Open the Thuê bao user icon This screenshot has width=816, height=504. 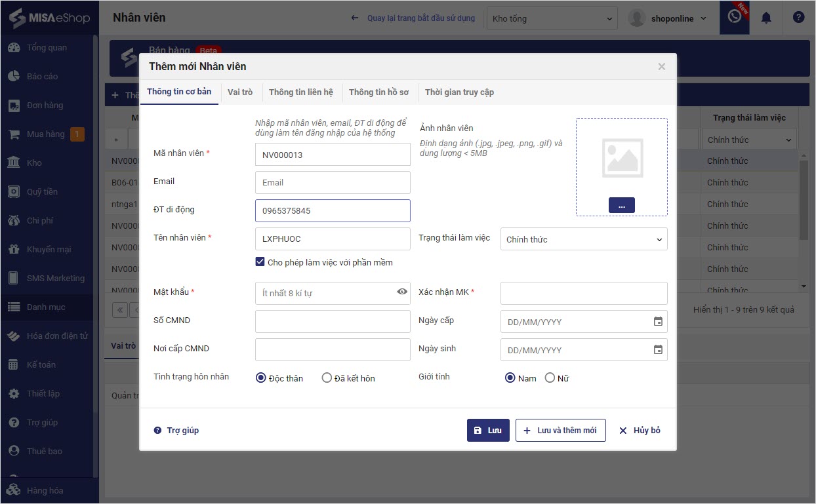(x=14, y=451)
